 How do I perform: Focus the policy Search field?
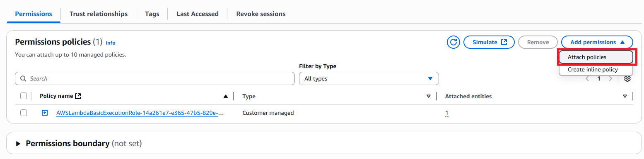(155, 78)
